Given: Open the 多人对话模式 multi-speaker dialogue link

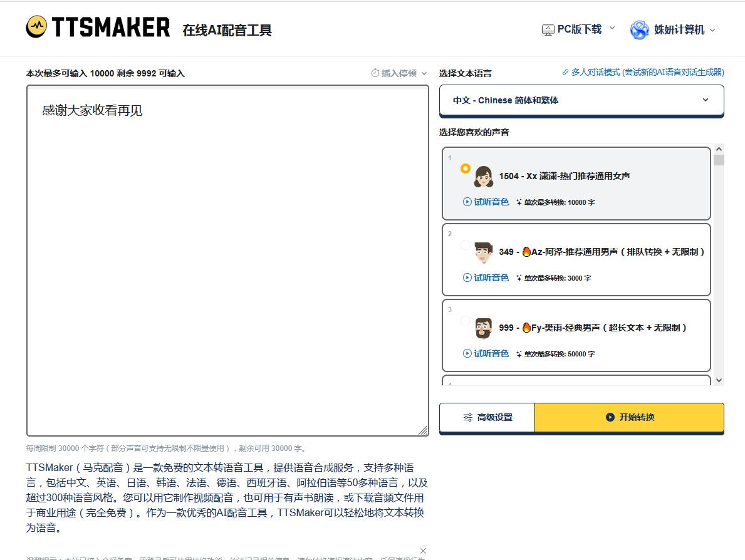Looking at the screenshot, I should click(x=643, y=73).
